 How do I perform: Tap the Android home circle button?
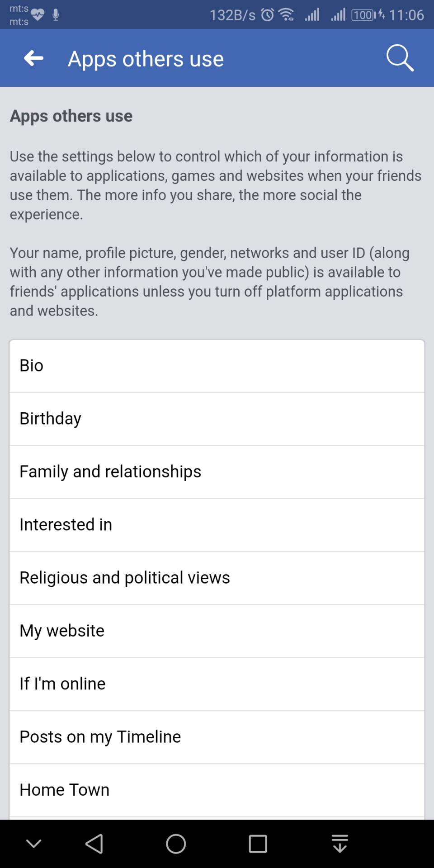click(x=176, y=844)
